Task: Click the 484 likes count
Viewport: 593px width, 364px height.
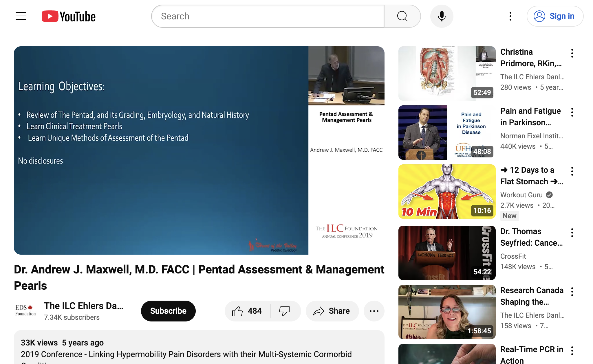Action: (x=255, y=311)
